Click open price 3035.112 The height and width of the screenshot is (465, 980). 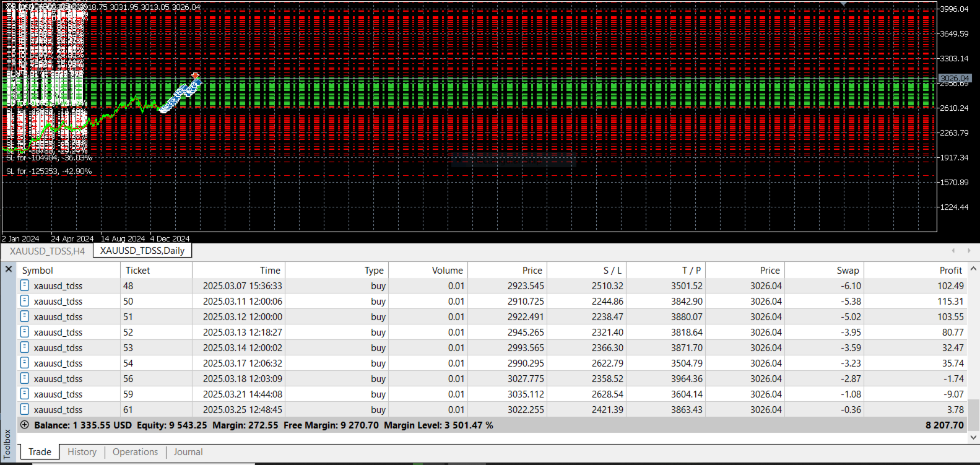526,394
